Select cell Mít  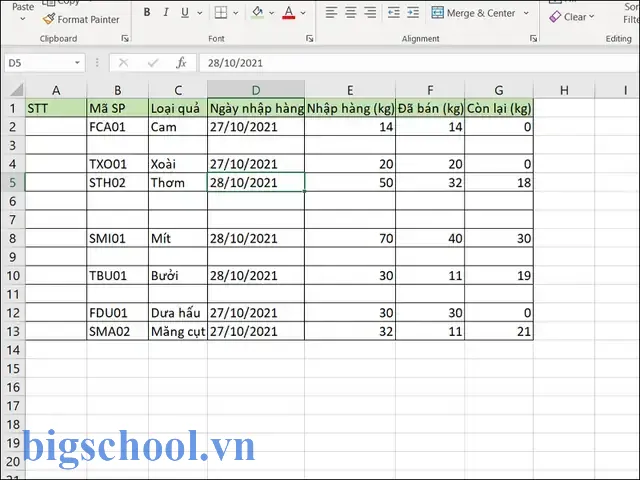pyautogui.click(x=178, y=238)
